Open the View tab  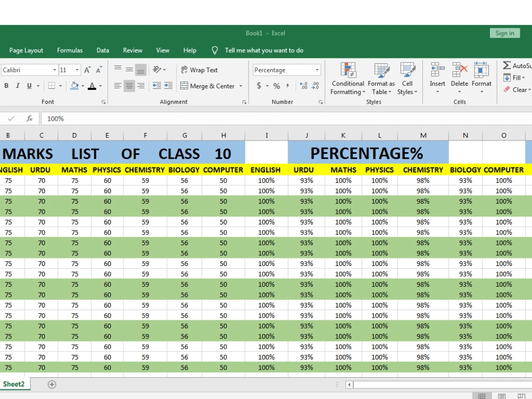pyautogui.click(x=163, y=50)
